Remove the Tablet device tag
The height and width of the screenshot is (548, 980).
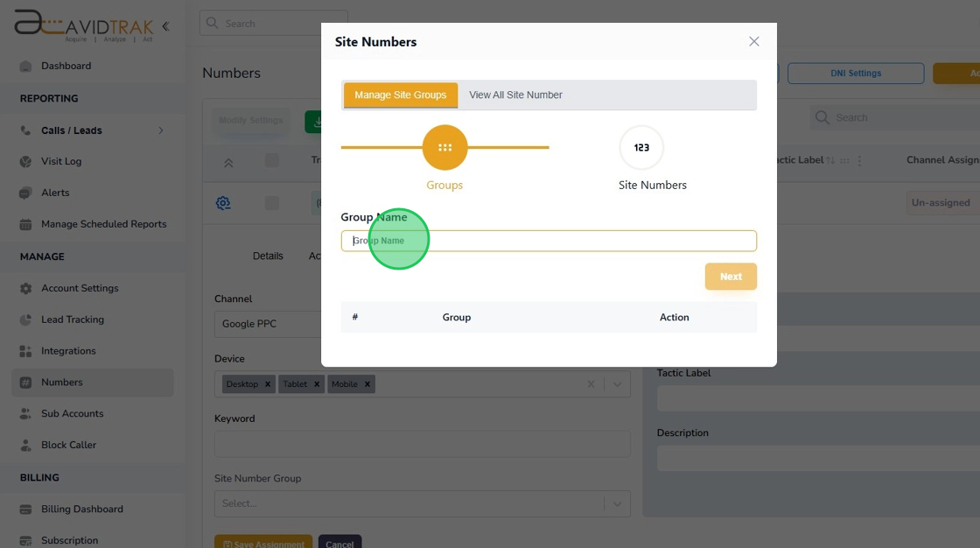[317, 384]
